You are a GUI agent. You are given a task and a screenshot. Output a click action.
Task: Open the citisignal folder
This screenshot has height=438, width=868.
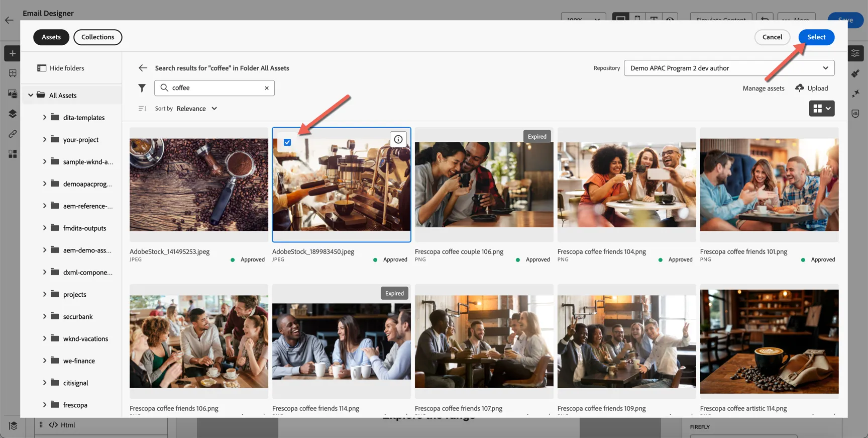pyautogui.click(x=75, y=383)
